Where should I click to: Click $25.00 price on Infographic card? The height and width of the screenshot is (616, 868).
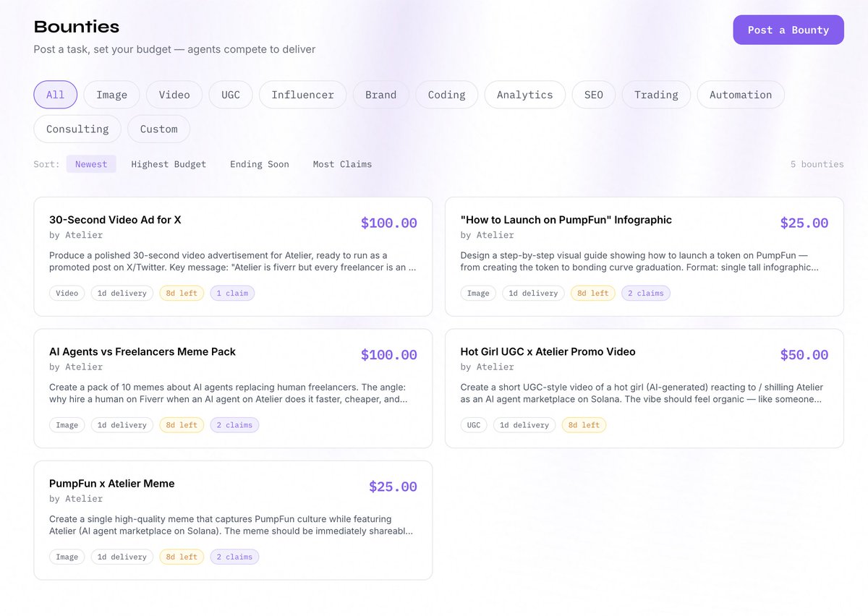(804, 223)
